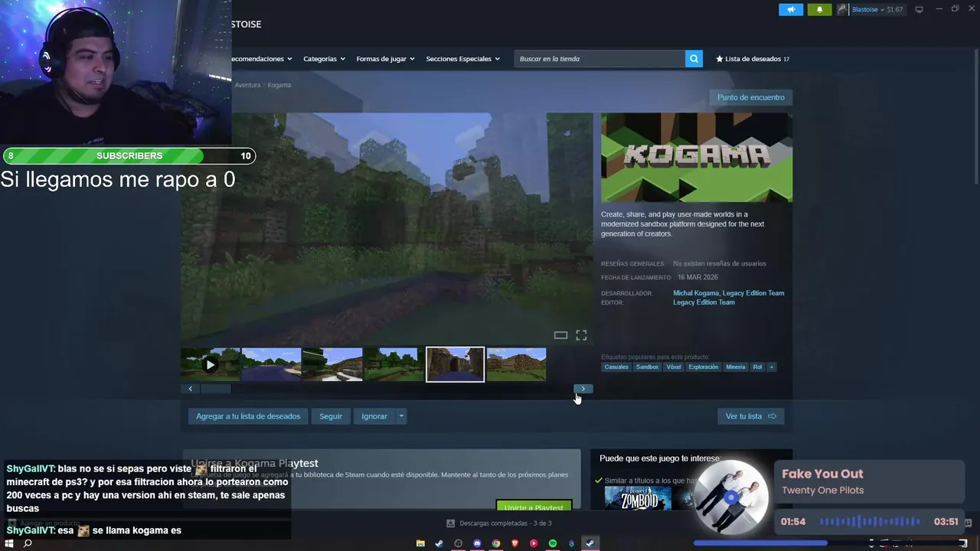The image size is (980, 551).
Task: Open the Recomendaciones store menu
Action: click(262, 59)
